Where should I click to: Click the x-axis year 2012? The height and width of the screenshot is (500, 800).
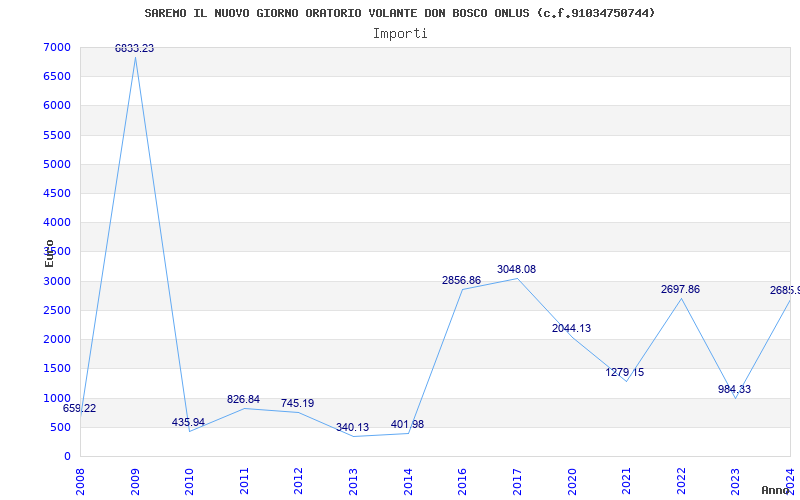tap(298, 482)
